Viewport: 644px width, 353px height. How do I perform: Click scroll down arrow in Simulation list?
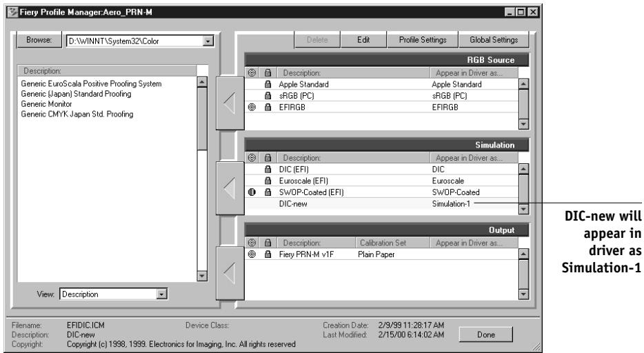click(x=523, y=209)
